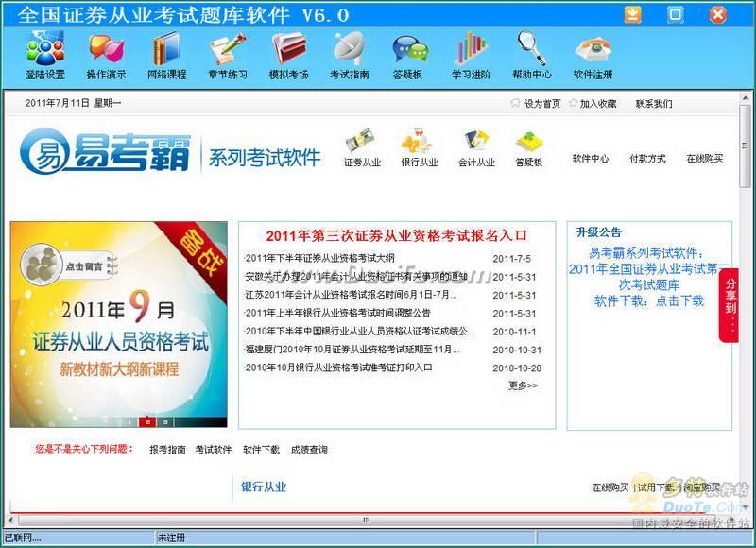Open 2010年10月银行从业资格考试准考证打印入口

click(338, 368)
